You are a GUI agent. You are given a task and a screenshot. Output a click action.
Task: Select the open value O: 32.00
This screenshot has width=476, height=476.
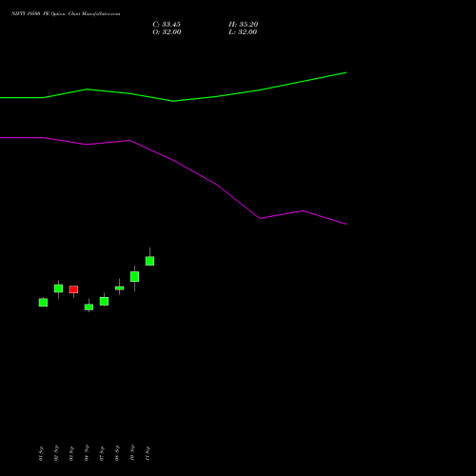click(x=167, y=32)
